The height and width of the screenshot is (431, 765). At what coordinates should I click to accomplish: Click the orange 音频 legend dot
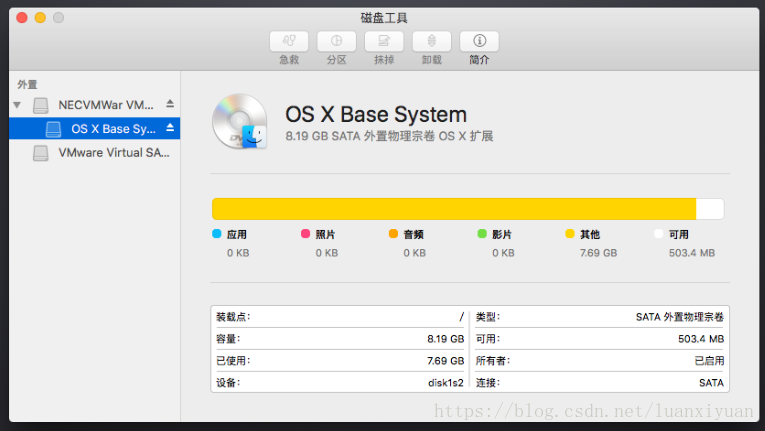(x=393, y=234)
